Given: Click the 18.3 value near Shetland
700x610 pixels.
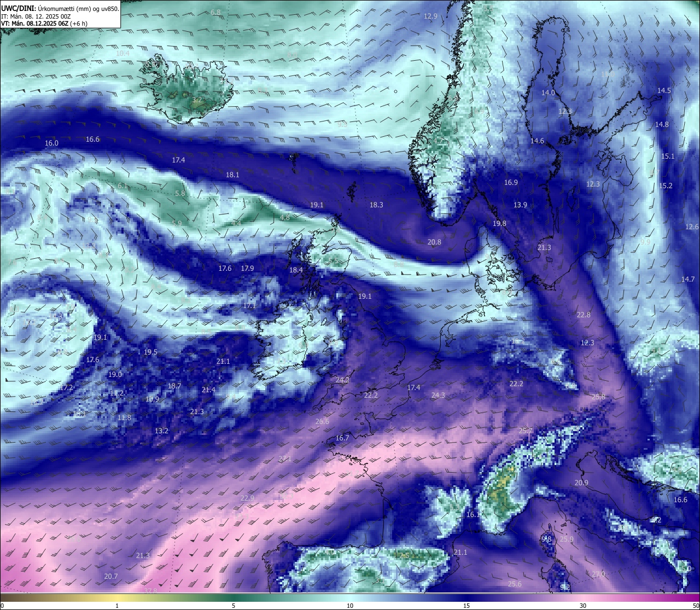Looking at the screenshot, I should (376, 205).
